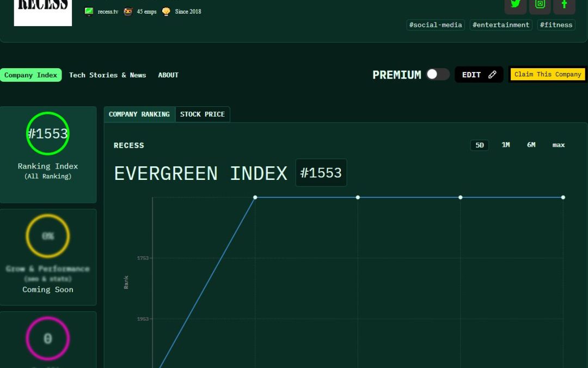
Task: Click the Ranking Index label
Action: click(x=47, y=166)
